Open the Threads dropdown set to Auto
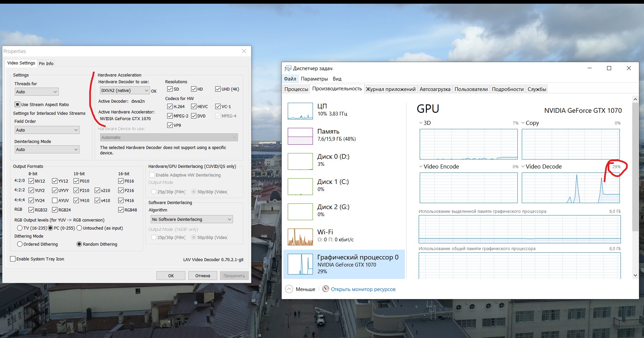Screen dimensions: 644x338 coord(37,92)
